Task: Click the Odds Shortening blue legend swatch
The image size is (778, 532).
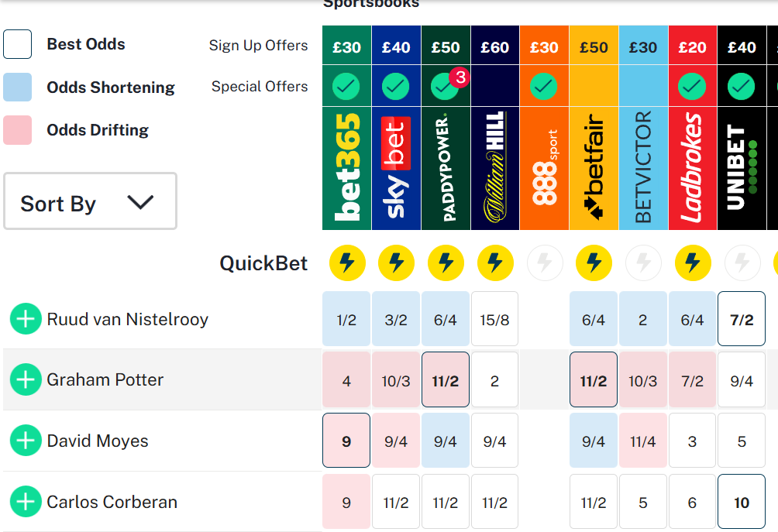Action: (x=17, y=87)
